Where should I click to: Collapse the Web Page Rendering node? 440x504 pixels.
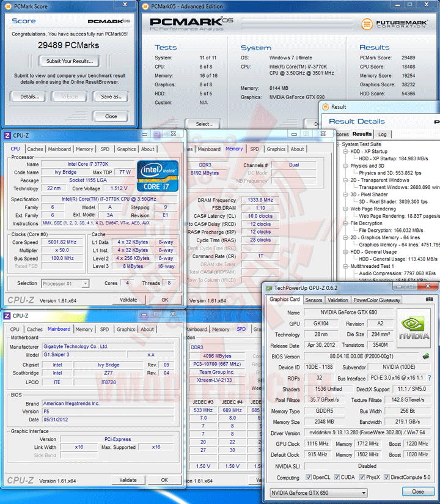point(345,209)
